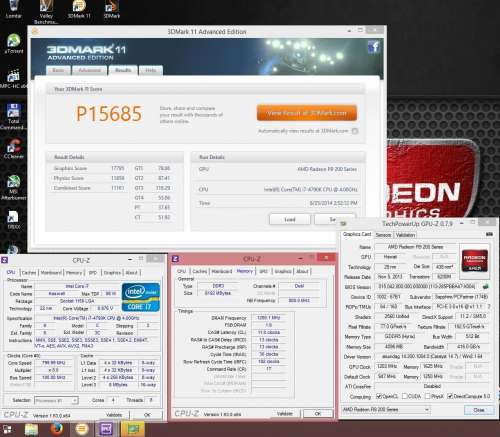The width and height of the screenshot is (500, 437).
Task: Select the Results tab in 3DMark 11
Action: [123, 70]
